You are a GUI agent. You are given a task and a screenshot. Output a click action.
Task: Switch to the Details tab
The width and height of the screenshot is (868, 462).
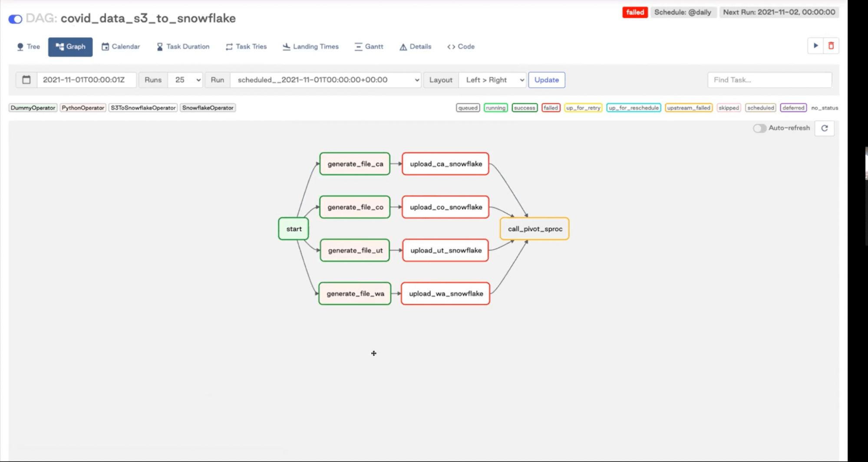click(415, 46)
